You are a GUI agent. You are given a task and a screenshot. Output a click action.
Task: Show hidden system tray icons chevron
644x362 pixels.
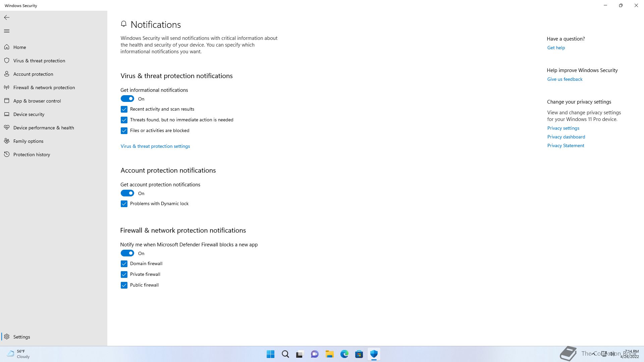[x=593, y=354]
